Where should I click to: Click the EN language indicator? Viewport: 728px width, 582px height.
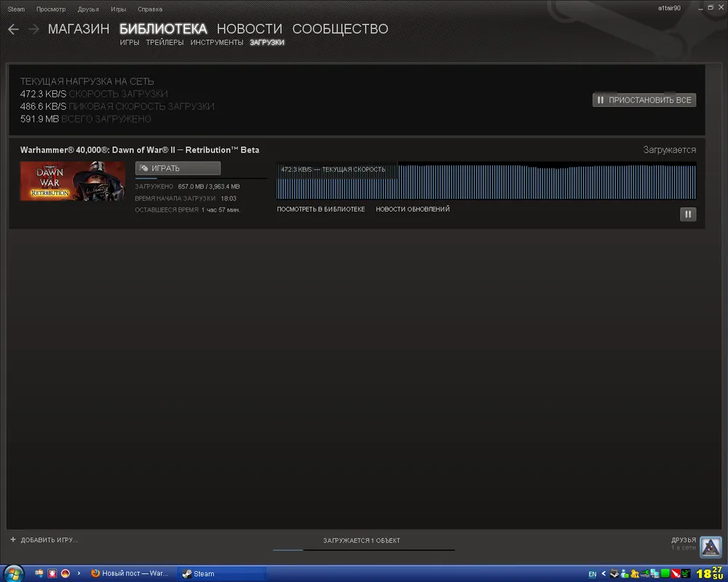point(593,574)
